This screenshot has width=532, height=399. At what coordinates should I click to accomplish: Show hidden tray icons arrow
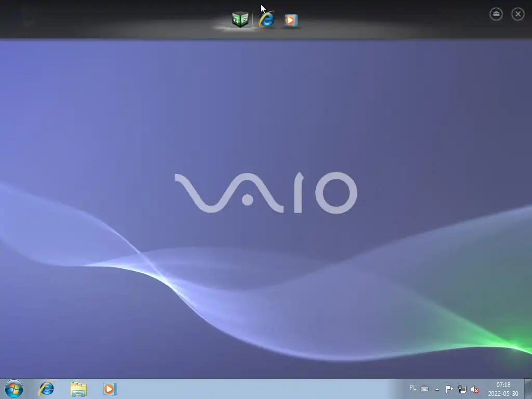pyautogui.click(x=437, y=389)
